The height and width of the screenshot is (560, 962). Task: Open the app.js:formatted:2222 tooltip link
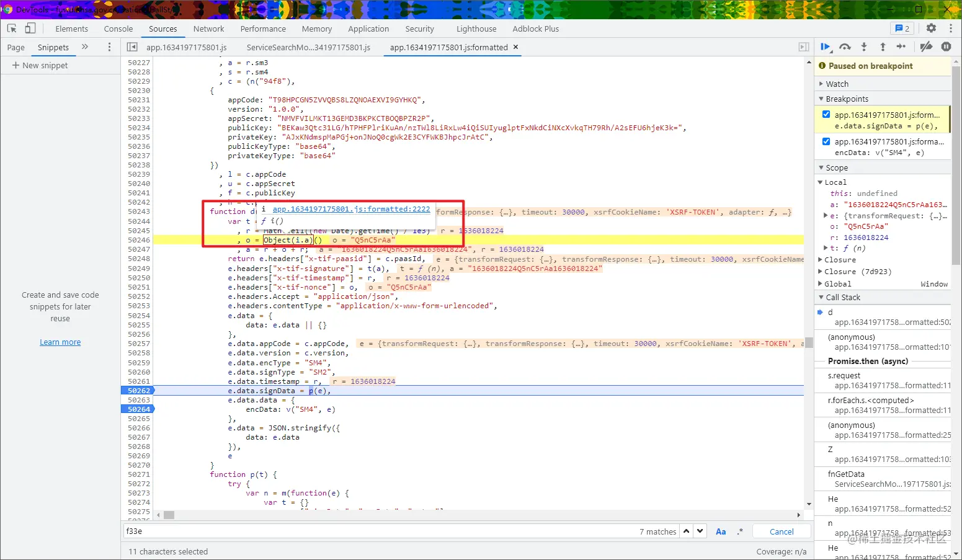coord(351,209)
